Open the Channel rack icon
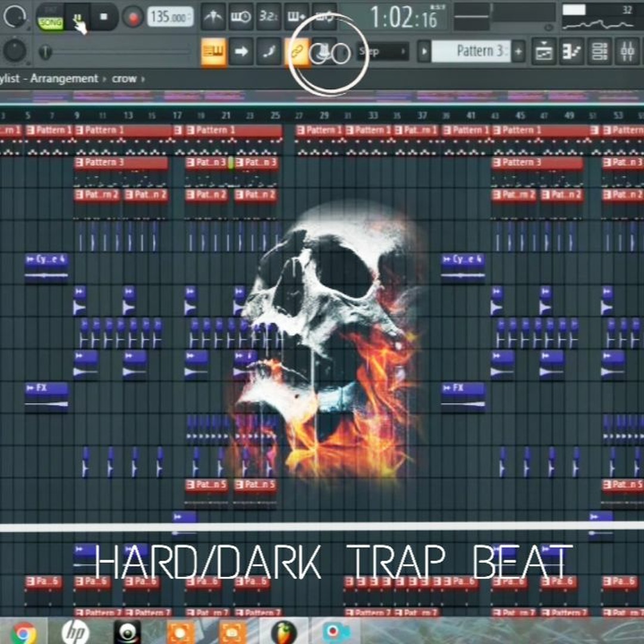Viewport: 644px width, 644px height. 600,52
